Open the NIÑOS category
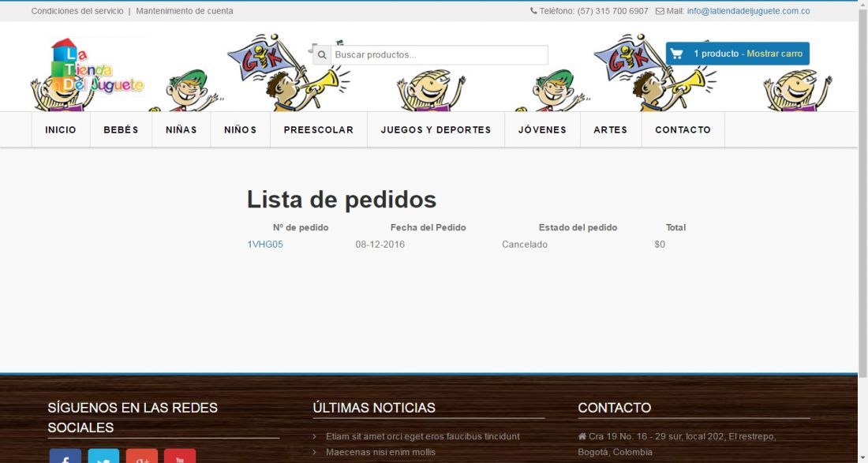This screenshot has height=463, width=868. tap(240, 129)
